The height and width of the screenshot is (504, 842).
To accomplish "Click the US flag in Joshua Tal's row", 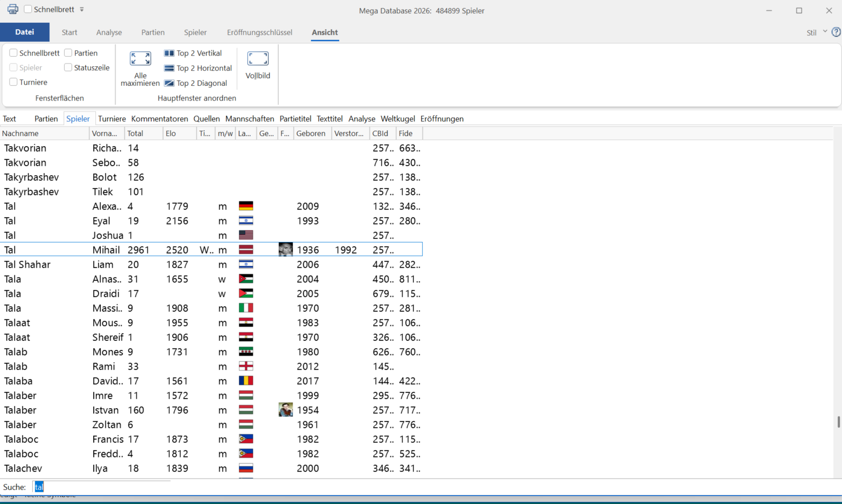I will tap(246, 235).
